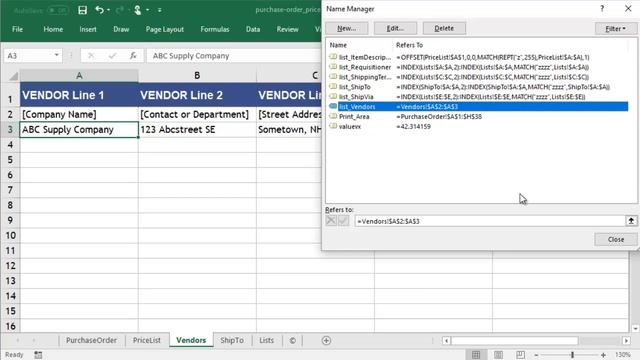640x360 pixels.
Task: Switch to Normal view icon
Action: pos(476,355)
